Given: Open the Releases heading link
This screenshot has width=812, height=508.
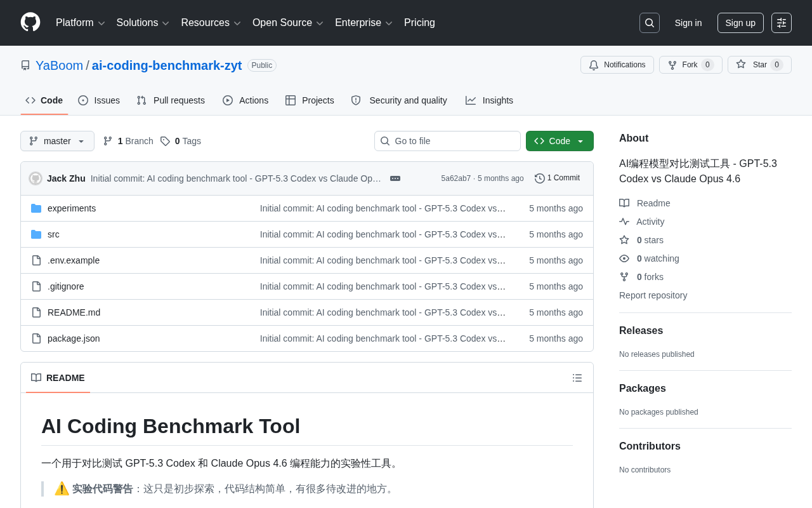Looking at the screenshot, I should click(x=641, y=331).
